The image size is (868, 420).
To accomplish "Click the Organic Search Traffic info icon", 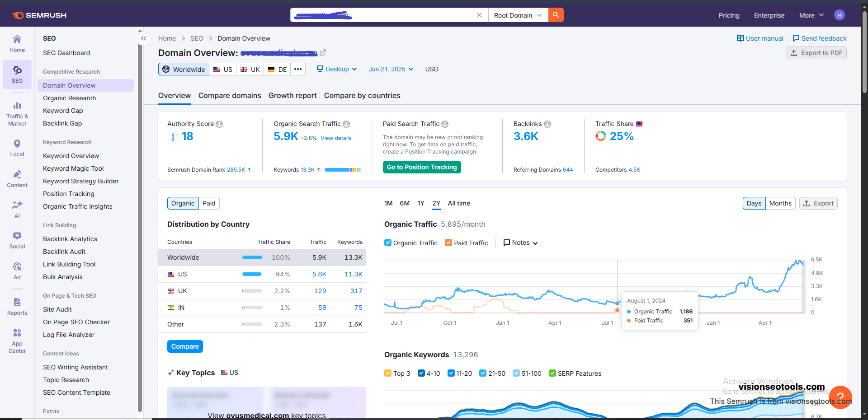I will click(x=346, y=124).
